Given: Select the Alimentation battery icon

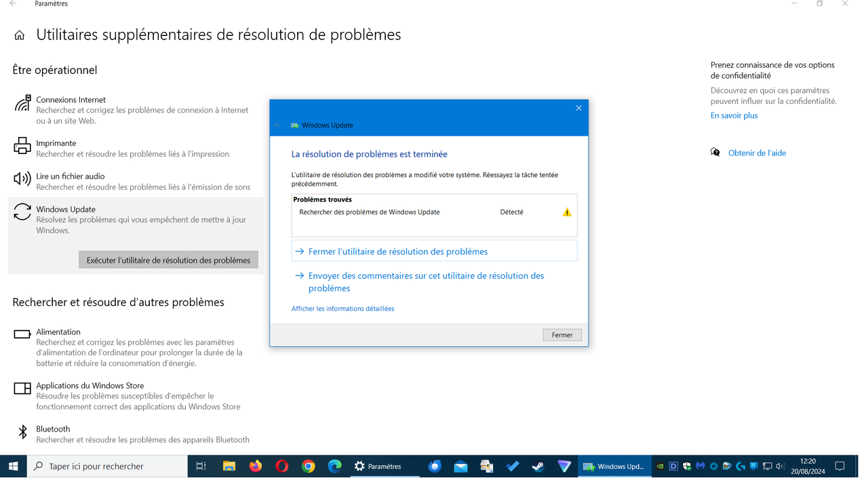Looking at the screenshot, I should (x=22, y=334).
